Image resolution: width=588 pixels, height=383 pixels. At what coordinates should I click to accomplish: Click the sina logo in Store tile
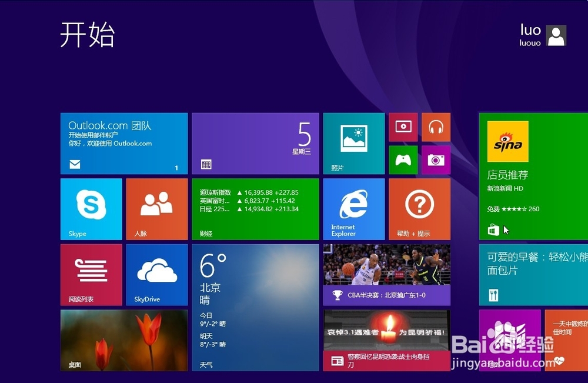tap(508, 141)
